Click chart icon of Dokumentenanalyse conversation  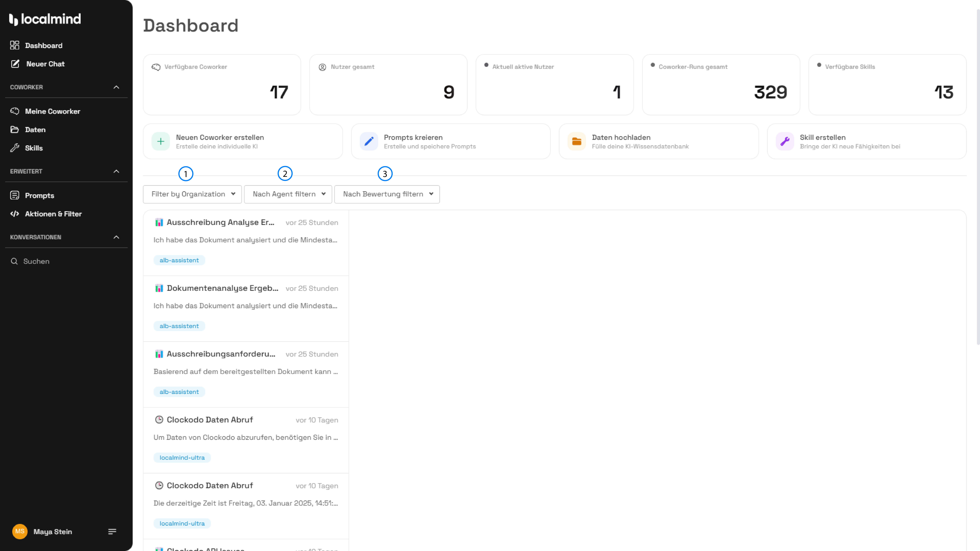159,288
